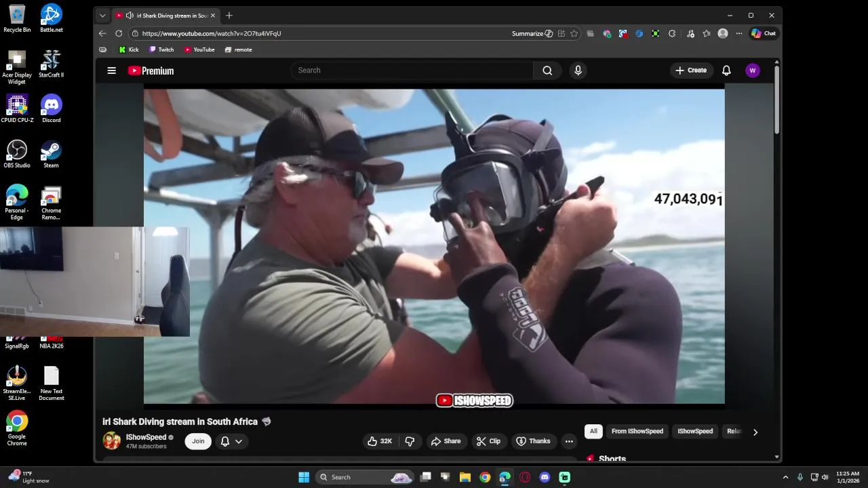Open the Windows Start menu

[304, 477]
